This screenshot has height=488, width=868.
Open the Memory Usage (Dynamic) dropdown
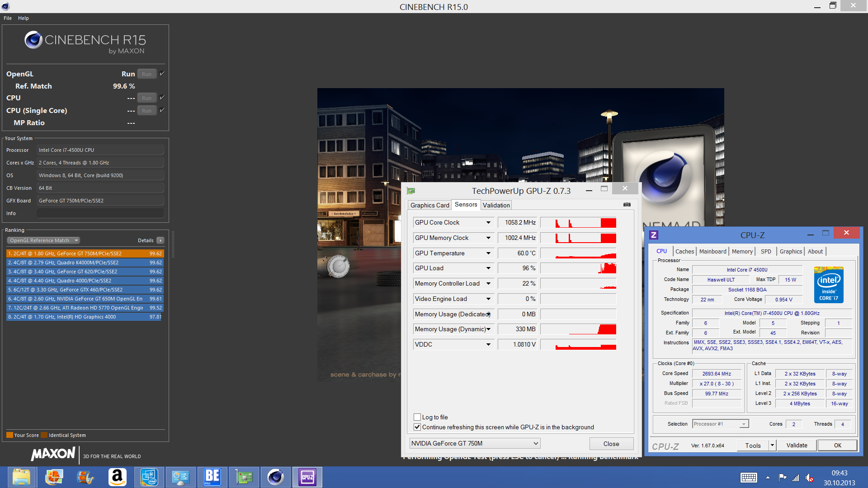(488, 329)
